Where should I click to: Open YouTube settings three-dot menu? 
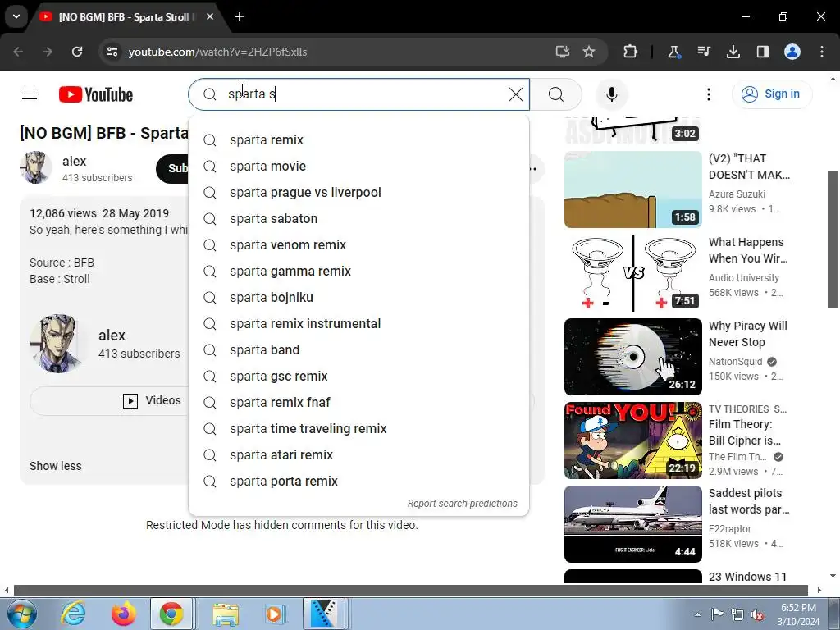tap(708, 94)
